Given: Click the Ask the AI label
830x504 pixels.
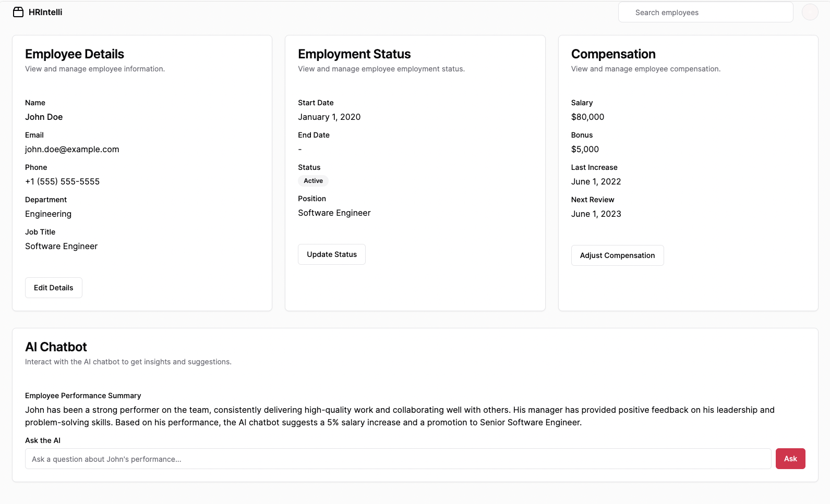Looking at the screenshot, I should pyautogui.click(x=43, y=440).
